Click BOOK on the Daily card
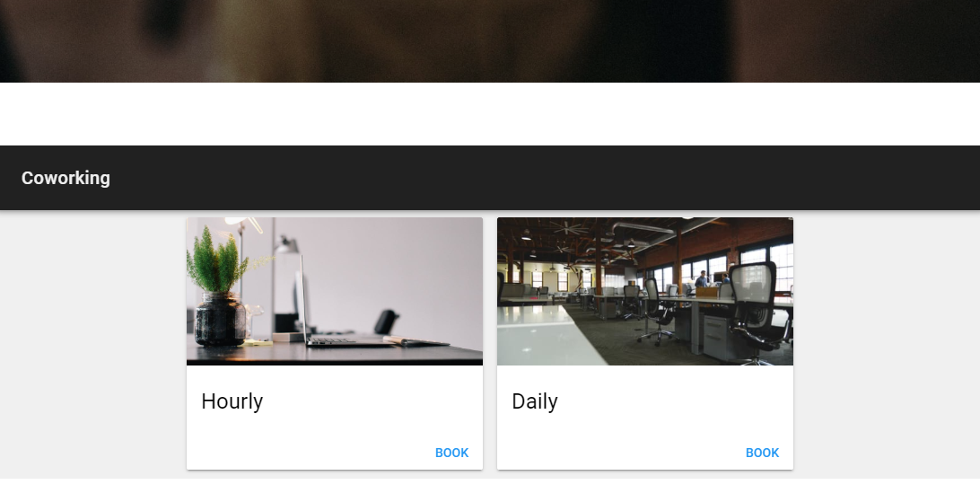This screenshot has width=980, height=502. pyautogui.click(x=762, y=453)
